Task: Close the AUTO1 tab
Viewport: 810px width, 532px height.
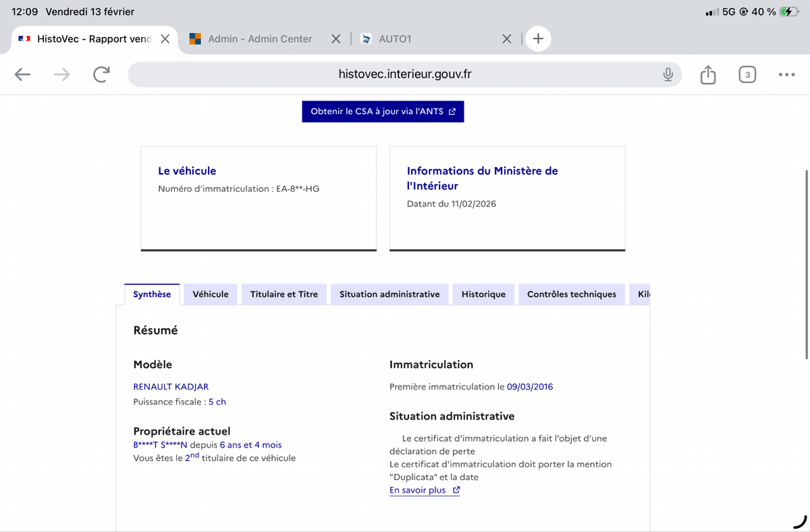Action: pyautogui.click(x=506, y=39)
